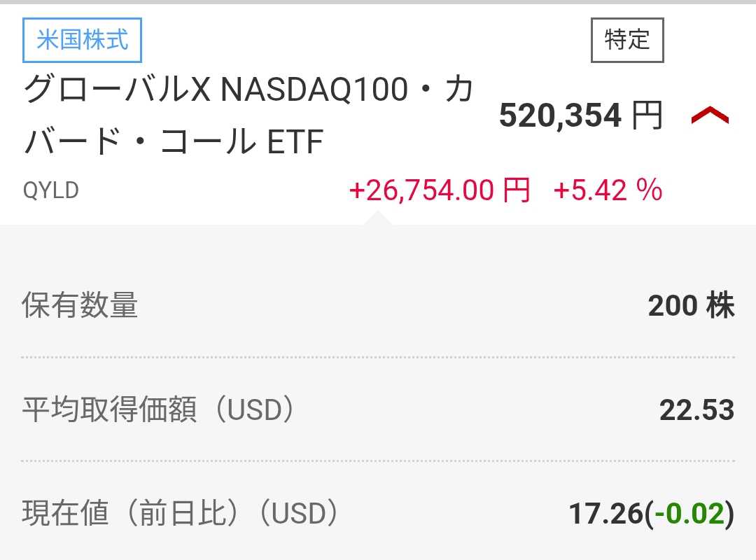Tap the gray bar at the top edge
This screenshot has width=756, height=560.
point(378,2)
